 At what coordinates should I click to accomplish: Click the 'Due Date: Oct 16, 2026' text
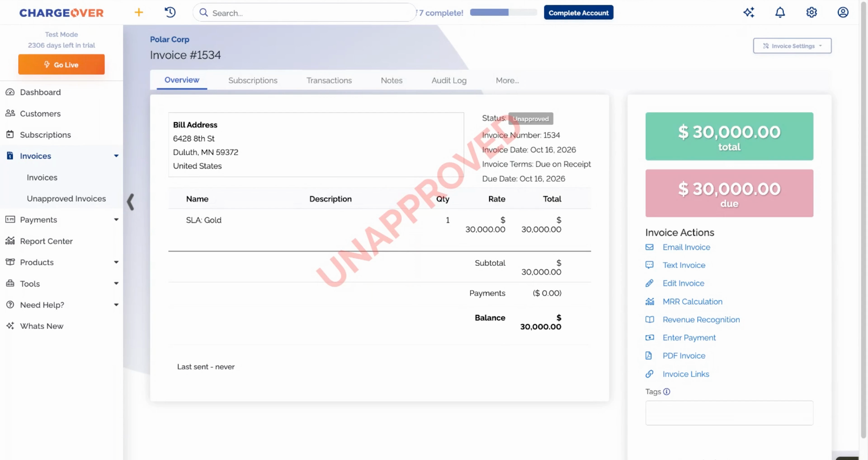(523, 179)
